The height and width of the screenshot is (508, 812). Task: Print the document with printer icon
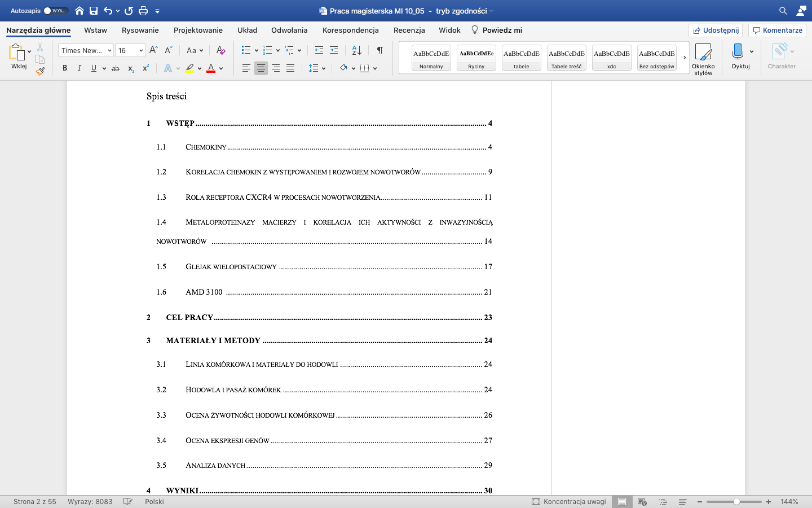[143, 11]
